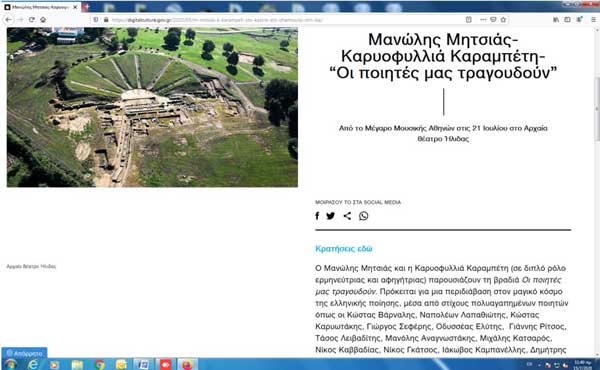Viewport: 600px width, 370px height.
Task: Show tracking protection shield info
Action: [96, 20]
